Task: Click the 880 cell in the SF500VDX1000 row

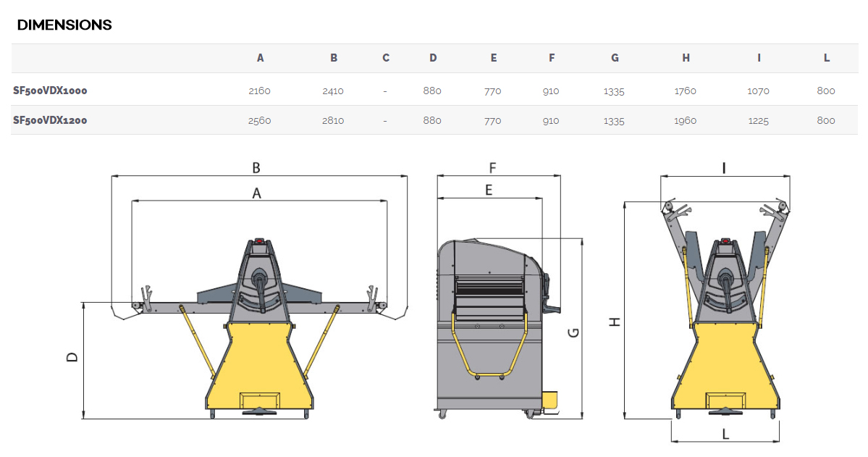Action: coord(432,91)
